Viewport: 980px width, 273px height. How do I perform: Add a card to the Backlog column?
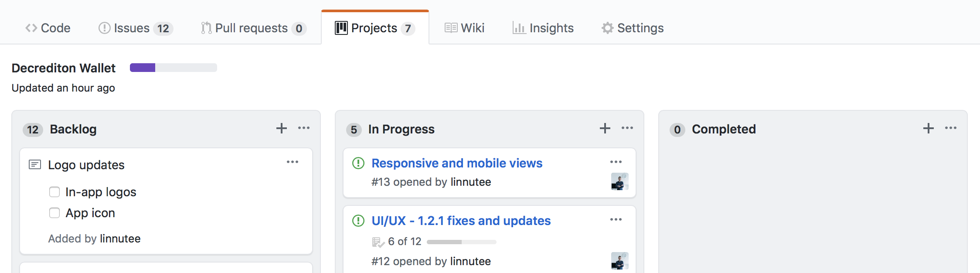tap(282, 128)
